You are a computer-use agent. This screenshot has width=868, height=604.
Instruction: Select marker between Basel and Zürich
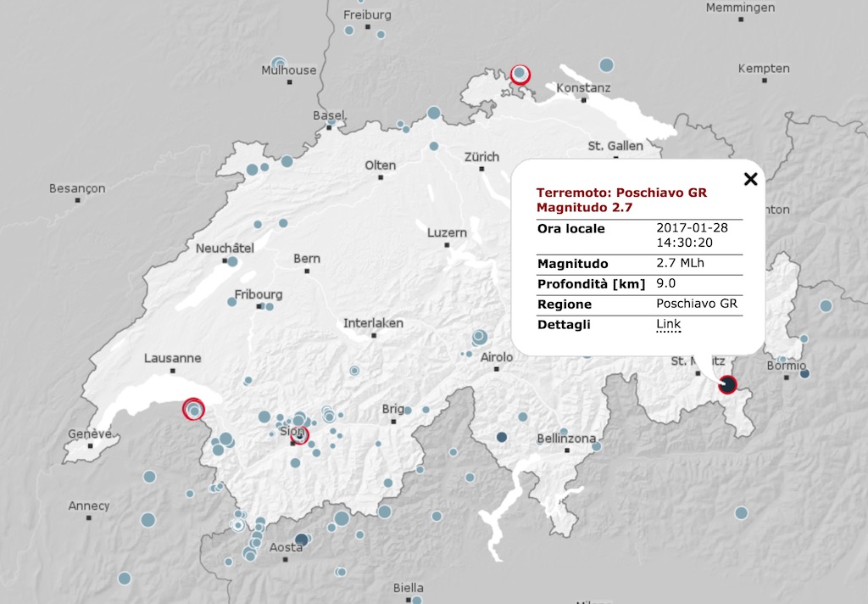click(434, 113)
